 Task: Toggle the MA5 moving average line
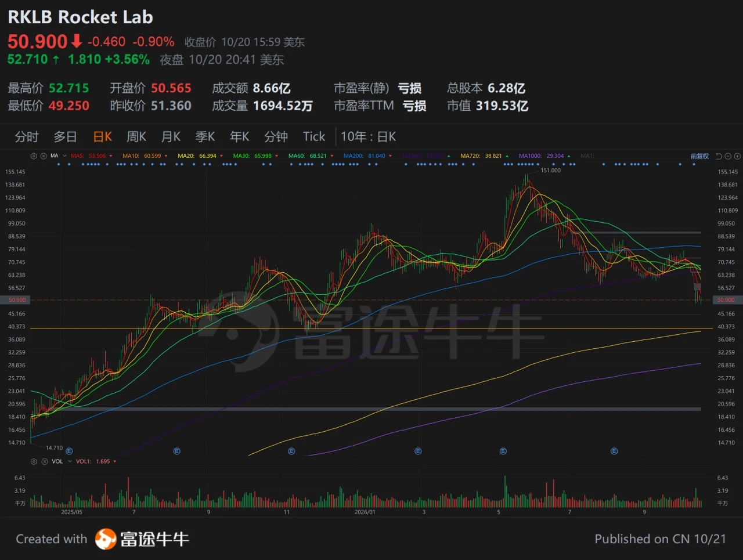coord(92,156)
